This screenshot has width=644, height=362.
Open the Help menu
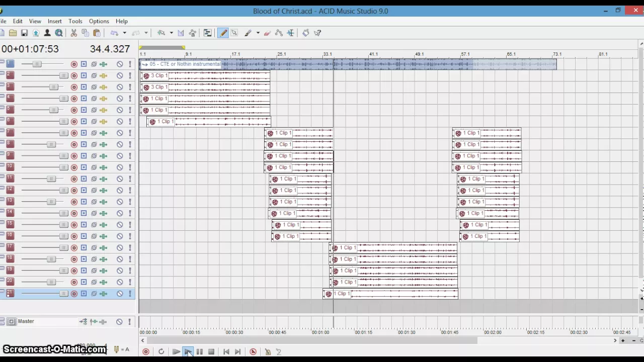(121, 21)
